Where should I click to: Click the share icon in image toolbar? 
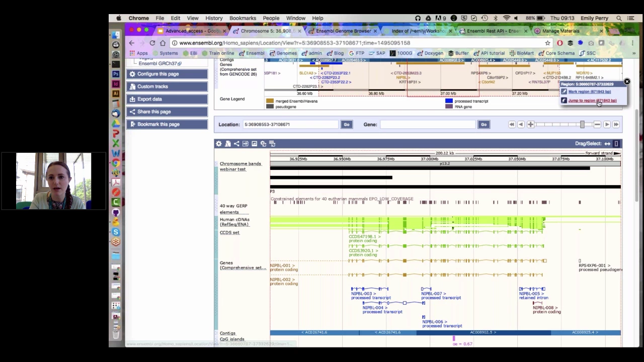pos(236,144)
